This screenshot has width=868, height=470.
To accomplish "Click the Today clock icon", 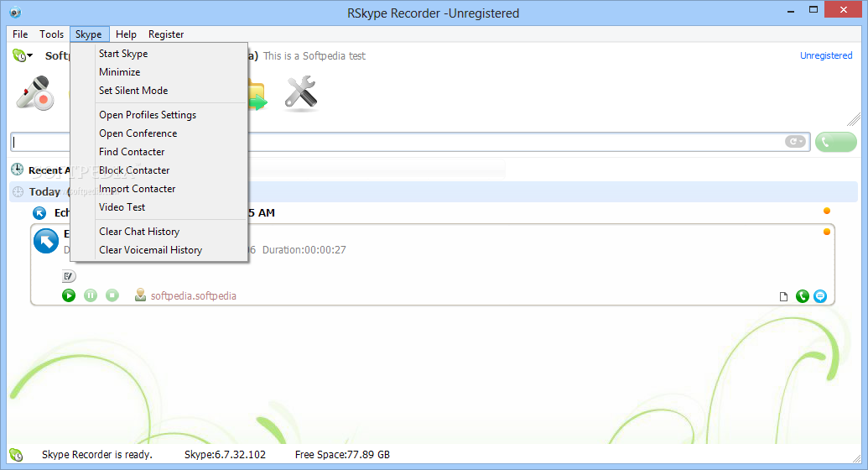I will click(x=18, y=191).
